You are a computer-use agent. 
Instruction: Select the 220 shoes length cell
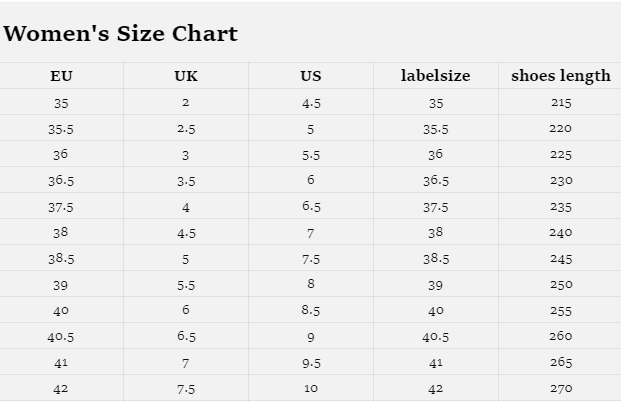point(560,129)
